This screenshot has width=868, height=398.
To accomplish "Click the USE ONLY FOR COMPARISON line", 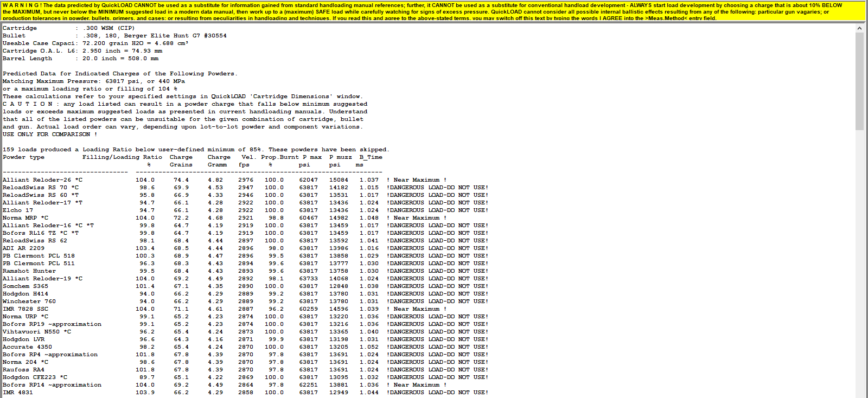I will coord(50,134).
